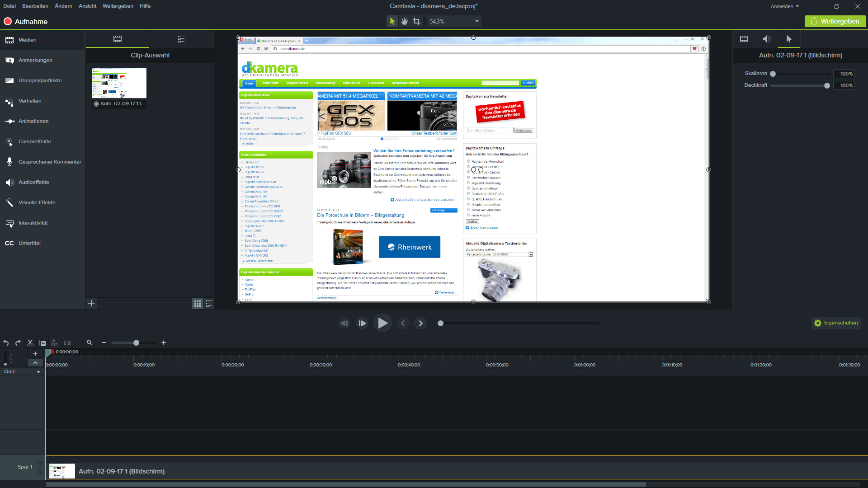Switch media bin to list view
The height and width of the screenshot is (488, 868).
tap(209, 304)
